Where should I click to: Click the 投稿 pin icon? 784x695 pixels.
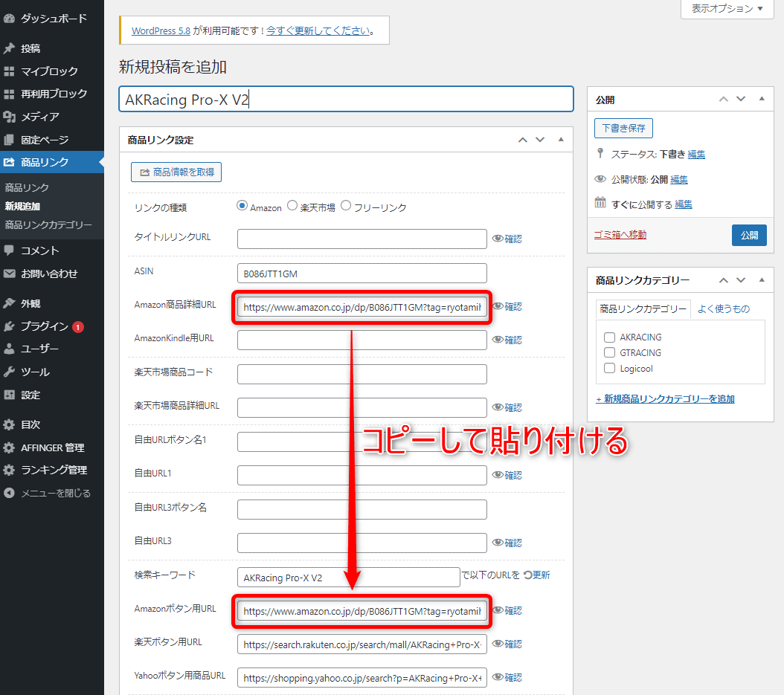pos(9,48)
